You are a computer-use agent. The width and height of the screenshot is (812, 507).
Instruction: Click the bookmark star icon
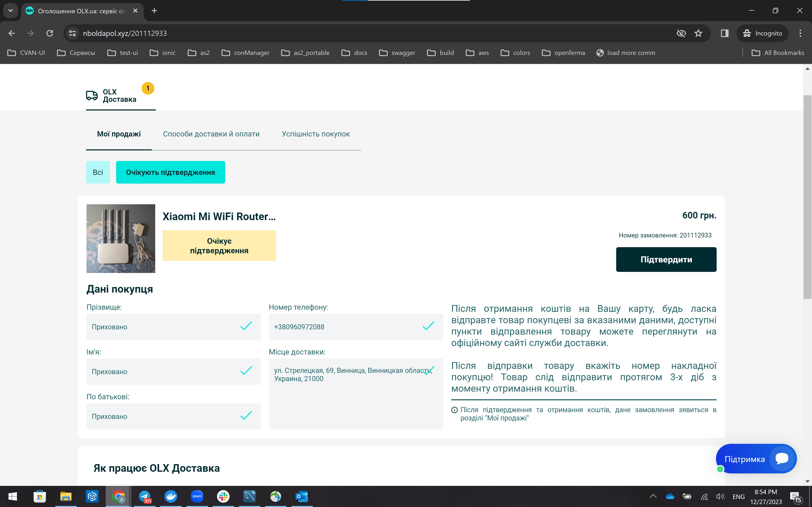click(x=698, y=33)
